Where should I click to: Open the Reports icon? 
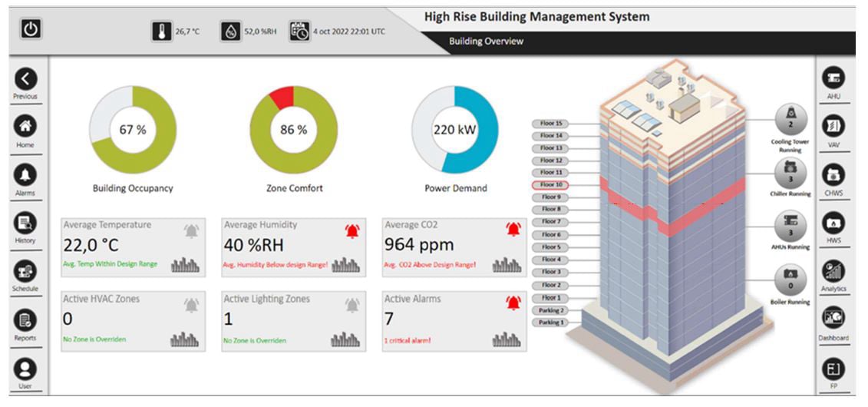pos(25,320)
